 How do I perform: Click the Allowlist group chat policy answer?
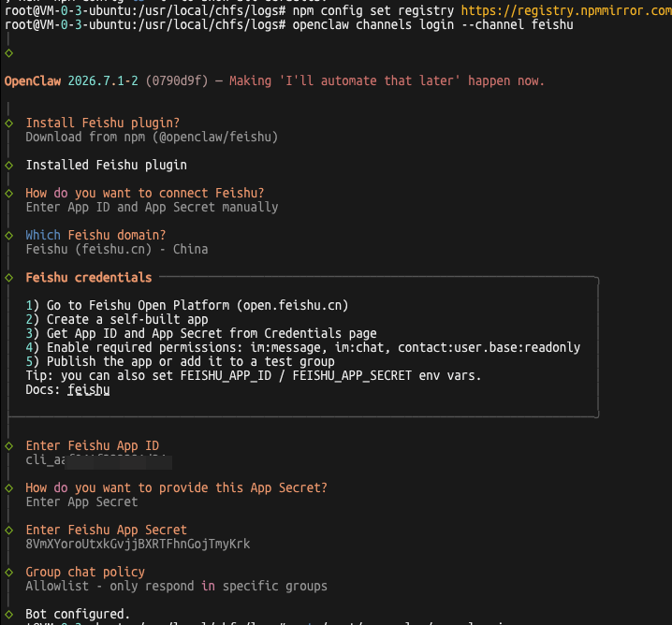point(176,586)
